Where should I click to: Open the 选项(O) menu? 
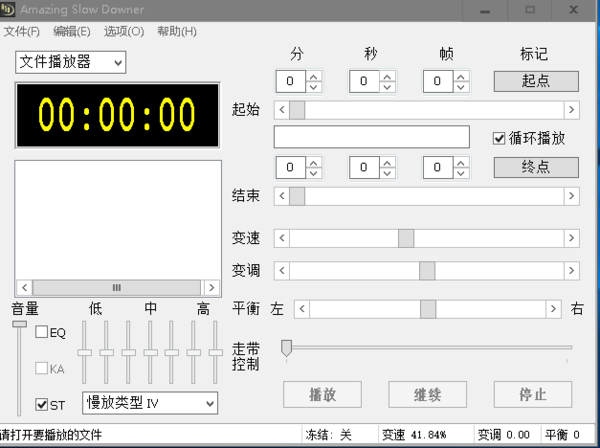[124, 31]
